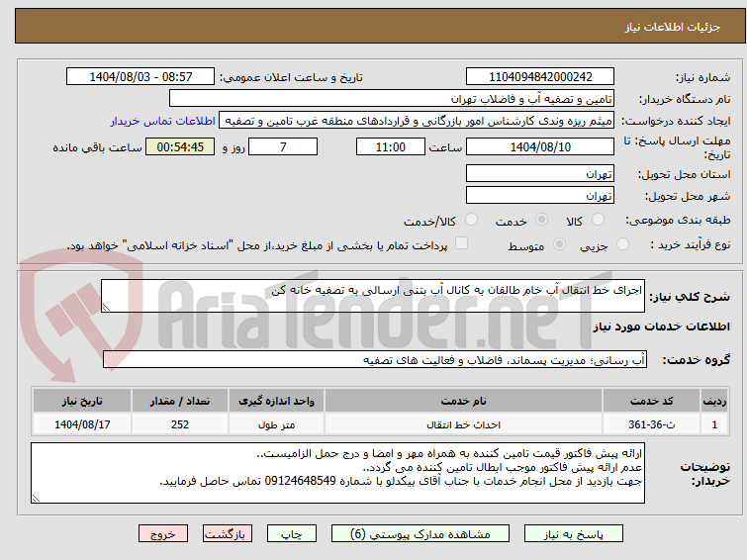Image resolution: width=747 pixels, height=560 pixels.
Task: Click the شهر محل تحویل field
Action: click(540, 195)
